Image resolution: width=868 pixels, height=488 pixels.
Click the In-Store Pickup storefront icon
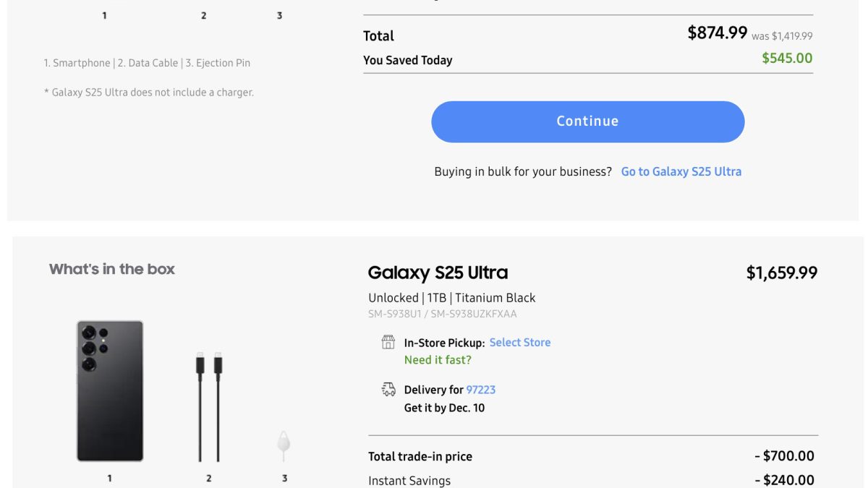coord(388,343)
